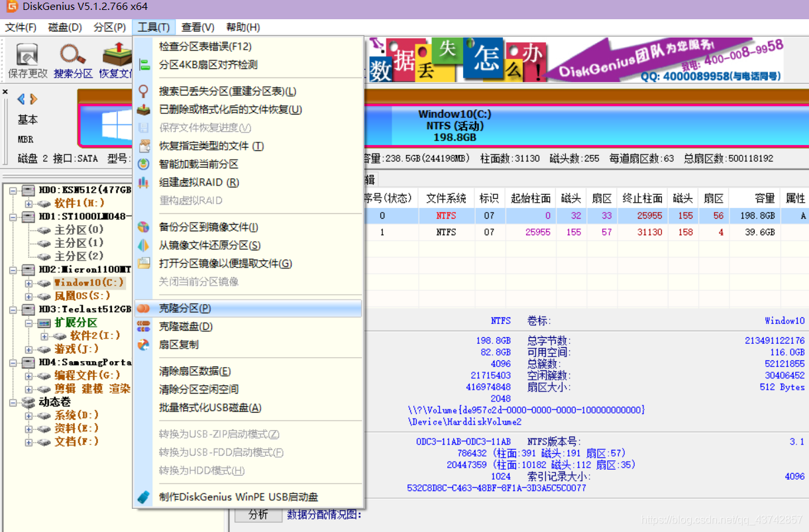
Task: Choose Create DiskGenius WinPE USB boot disk (制作DiskGenius WinPE USB启动盘)
Action: pyautogui.click(x=248, y=497)
